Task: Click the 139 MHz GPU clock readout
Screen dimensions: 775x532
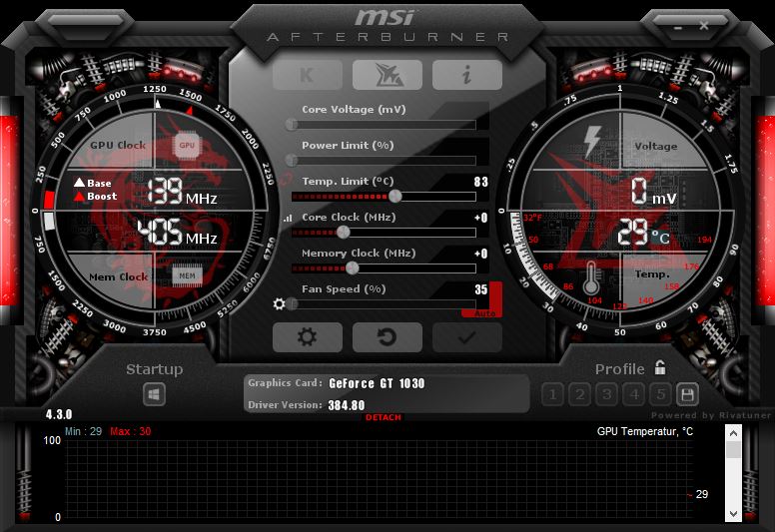Action: (183, 192)
